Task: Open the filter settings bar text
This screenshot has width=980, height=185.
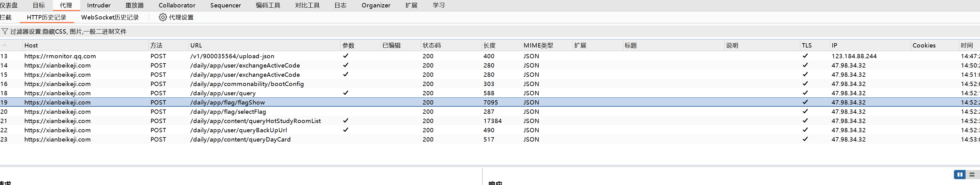Action: [68, 32]
